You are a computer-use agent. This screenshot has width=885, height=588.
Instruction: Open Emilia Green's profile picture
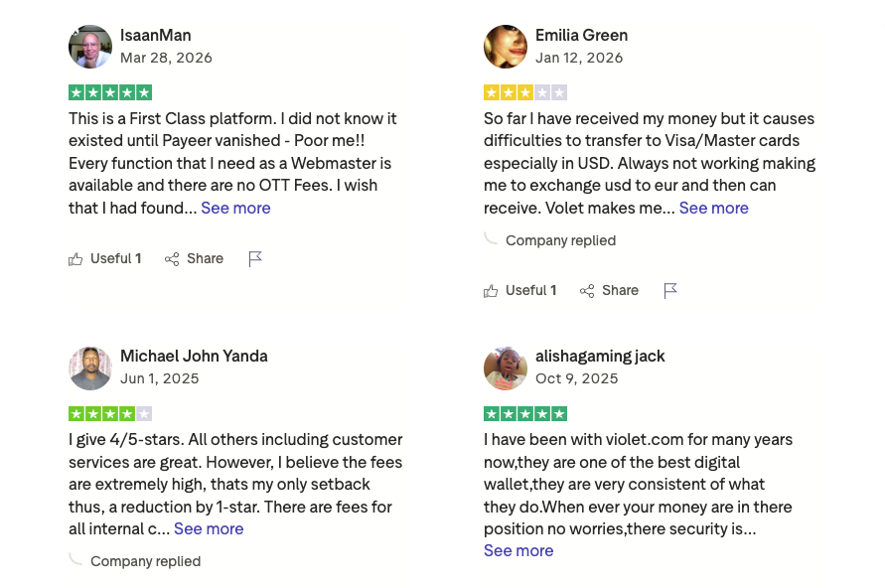pyautogui.click(x=506, y=47)
